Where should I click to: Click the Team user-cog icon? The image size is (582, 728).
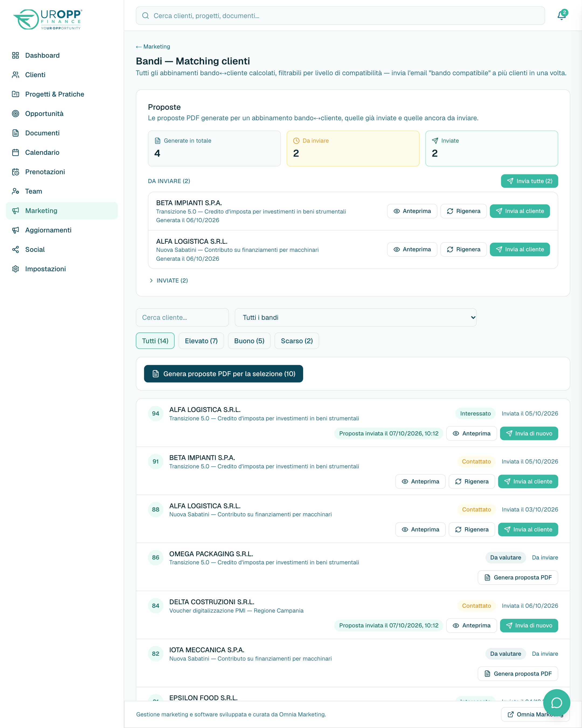(x=16, y=191)
